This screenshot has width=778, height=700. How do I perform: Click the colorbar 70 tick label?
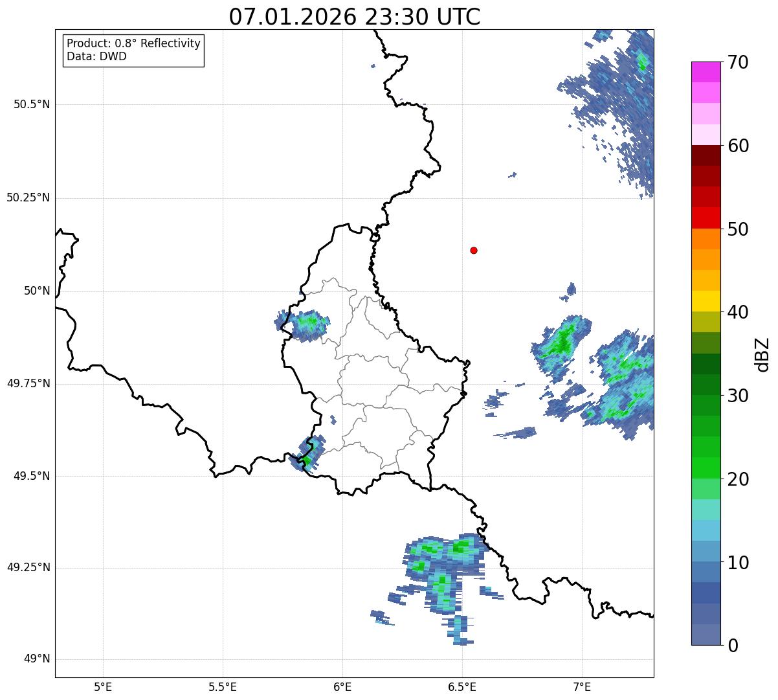click(738, 62)
